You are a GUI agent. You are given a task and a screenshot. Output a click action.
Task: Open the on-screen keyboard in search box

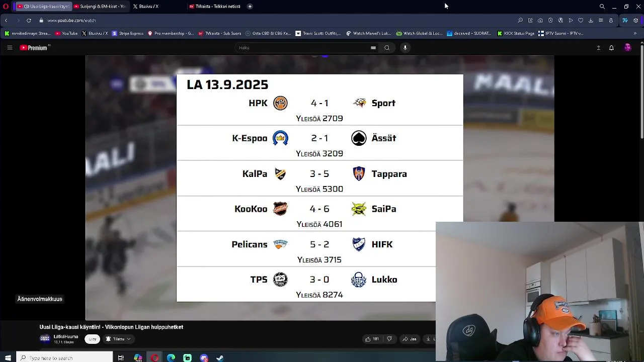coord(373,48)
